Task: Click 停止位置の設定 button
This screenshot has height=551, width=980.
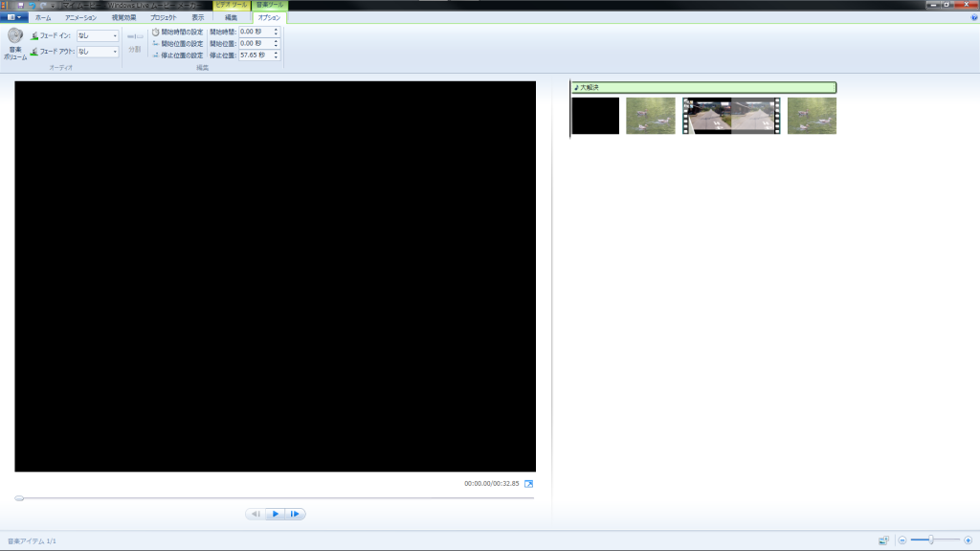Action: pos(178,55)
